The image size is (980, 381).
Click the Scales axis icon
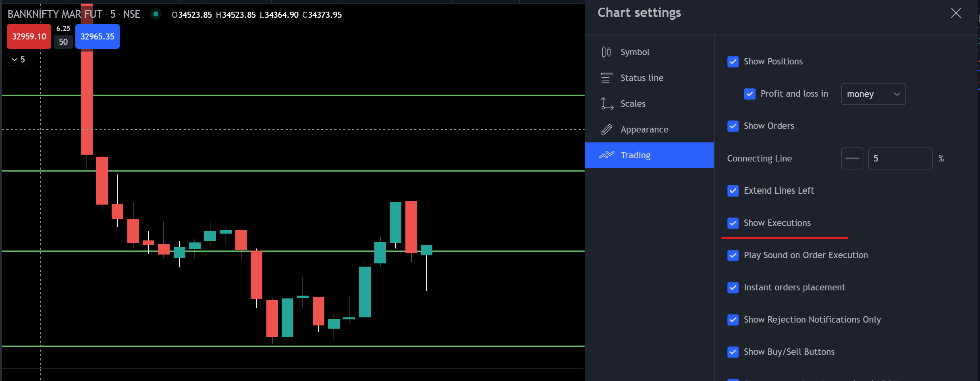(606, 104)
